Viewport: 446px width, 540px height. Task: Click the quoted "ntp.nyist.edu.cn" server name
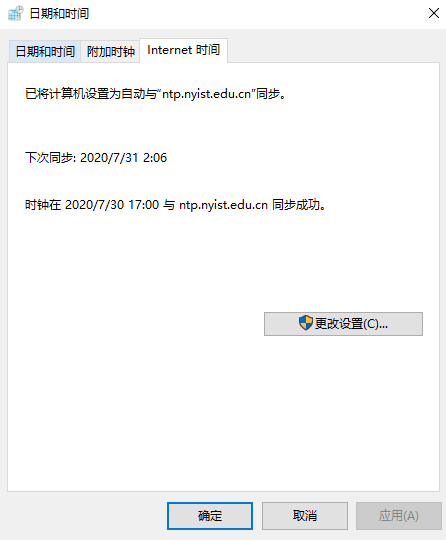(x=207, y=94)
